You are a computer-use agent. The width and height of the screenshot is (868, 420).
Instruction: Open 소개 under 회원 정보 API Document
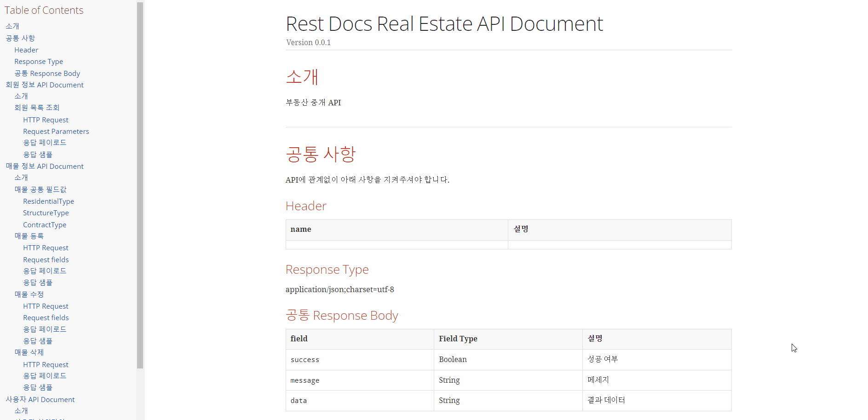(x=21, y=96)
